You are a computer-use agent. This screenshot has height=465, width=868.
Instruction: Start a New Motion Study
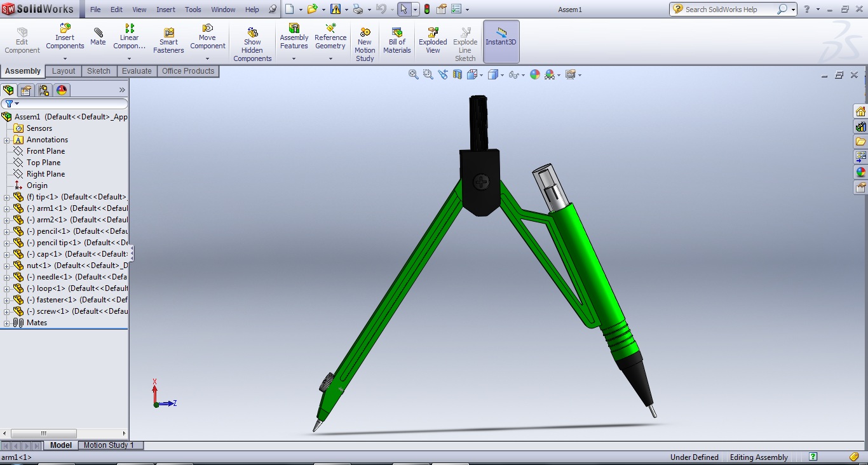[x=365, y=44]
